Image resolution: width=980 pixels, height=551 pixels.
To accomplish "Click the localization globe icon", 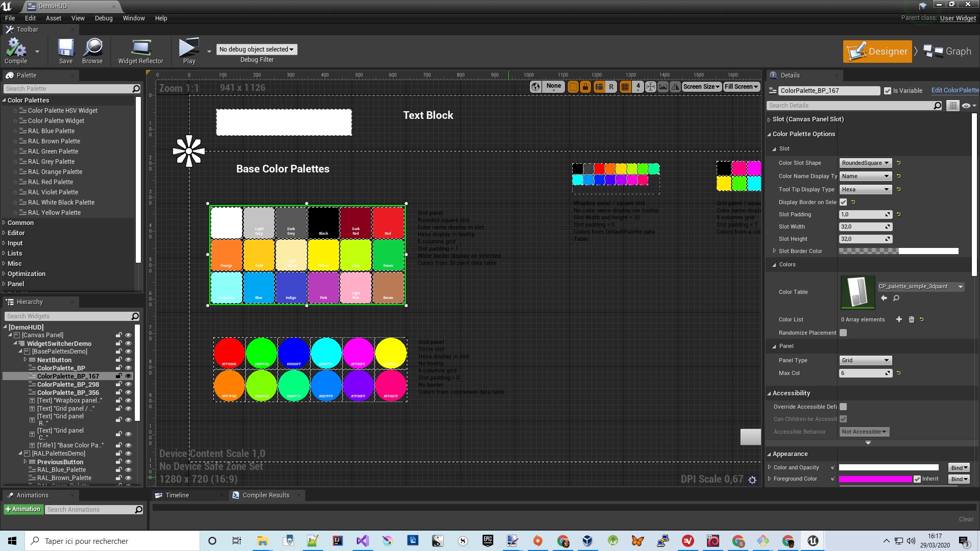I will point(535,87).
